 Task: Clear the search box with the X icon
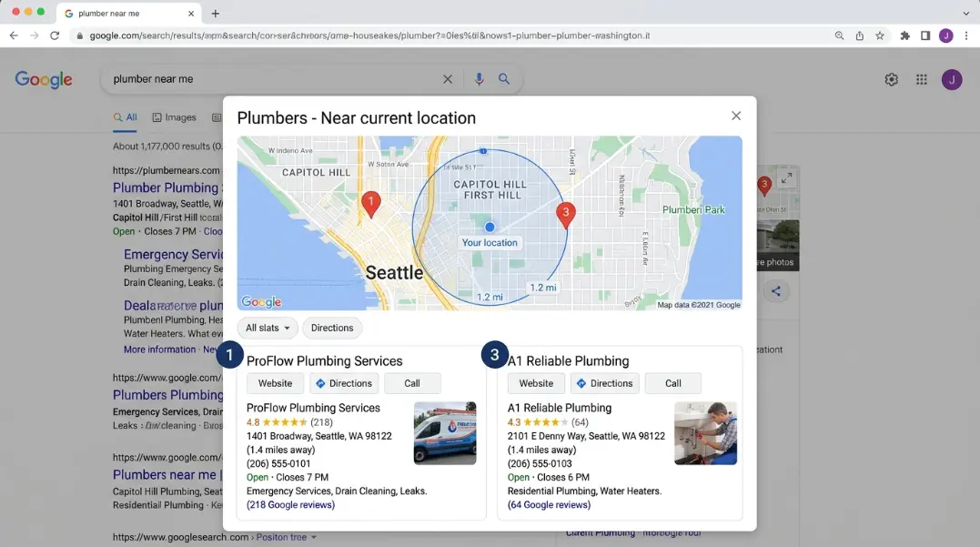[x=448, y=79]
